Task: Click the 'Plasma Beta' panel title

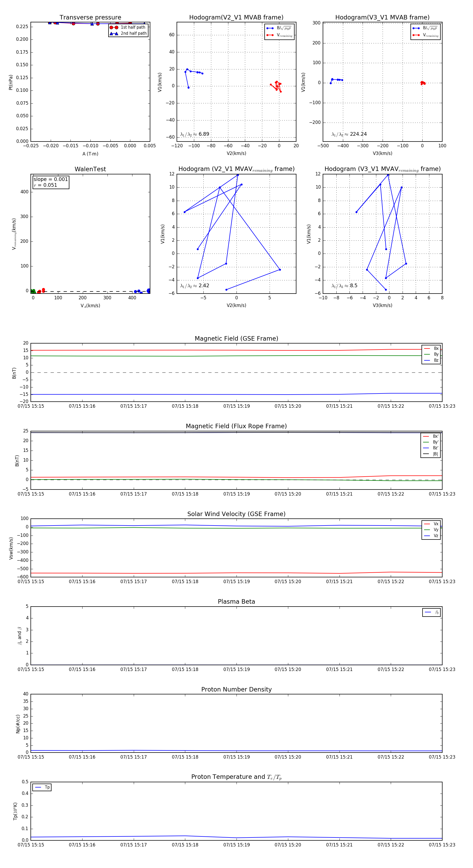Action: coord(236,602)
